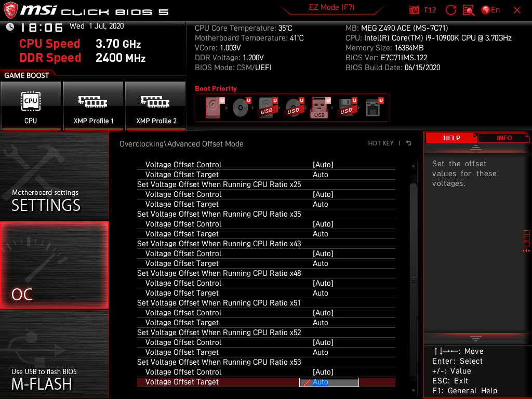The height and width of the screenshot is (399, 532).
Task: Select the network device in Boot Priority
Action: pos(373,108)
